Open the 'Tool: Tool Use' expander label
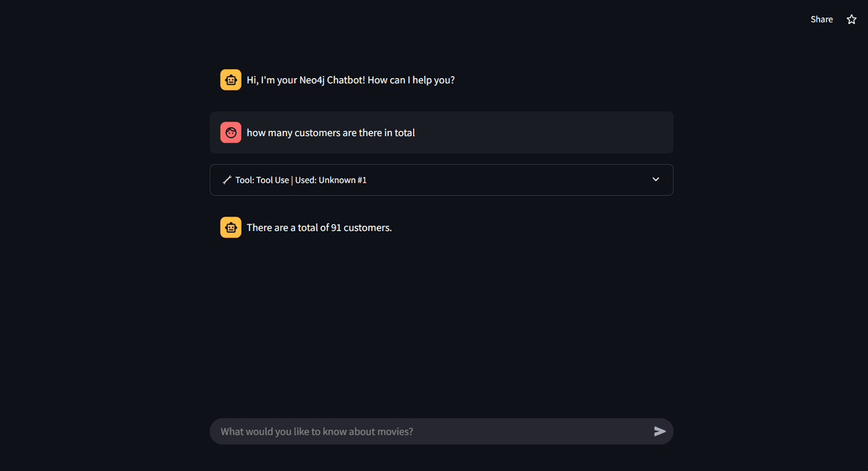 coord(262,180)
